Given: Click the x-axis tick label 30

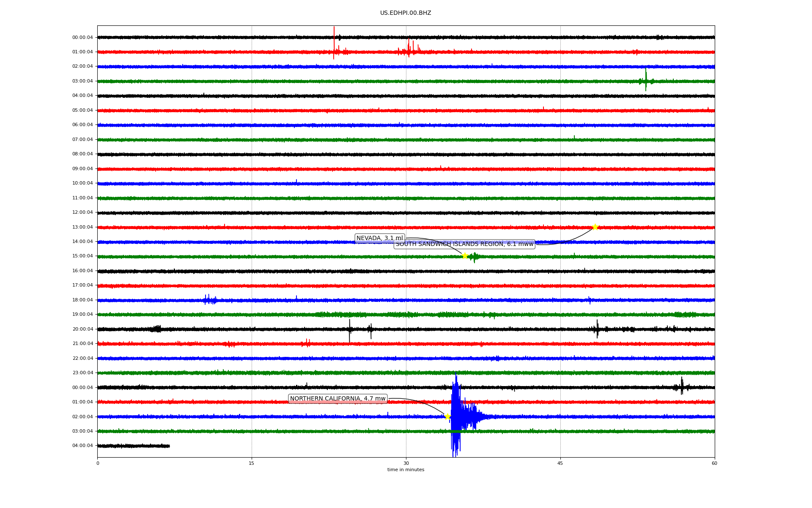Looking at the screenshot, I should click(x=406, y=463).
